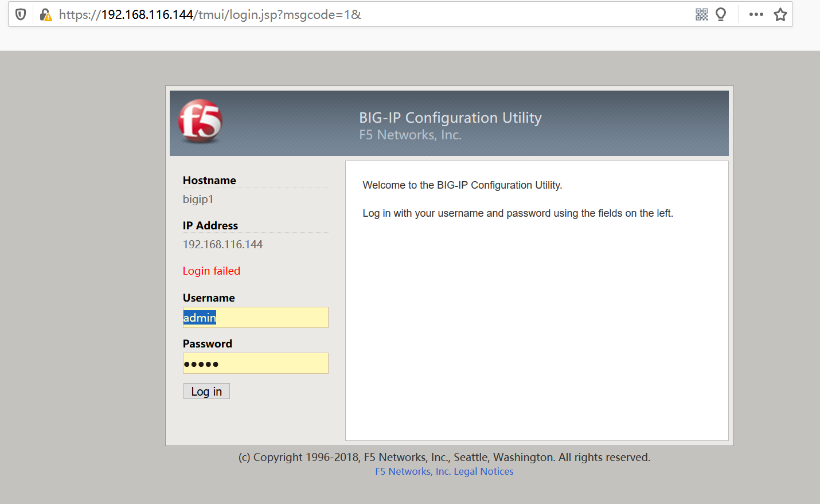The width and height of the screenshot is (820, 504).
Task: Submit credentials with the Log in button
Action: (206, 391)
